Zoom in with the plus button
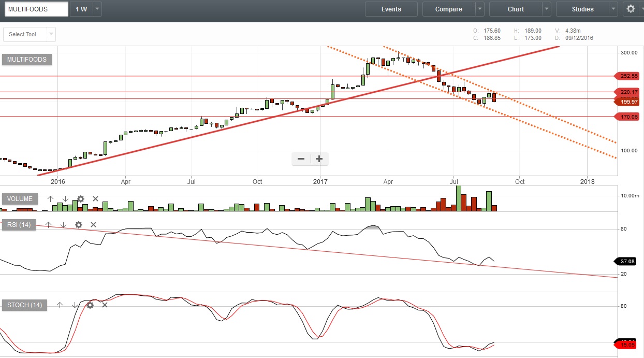Image resolution: width=644 pixels, height=358 pixels. tap(319, 159)
